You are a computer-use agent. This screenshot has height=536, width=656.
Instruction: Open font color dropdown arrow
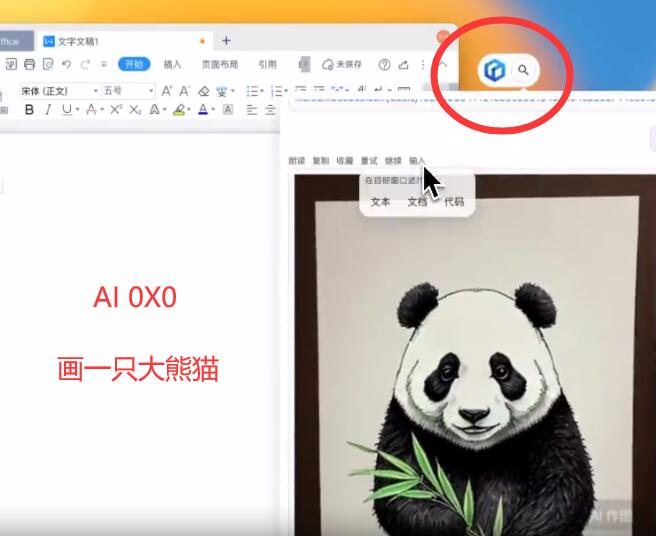(213, 110)
